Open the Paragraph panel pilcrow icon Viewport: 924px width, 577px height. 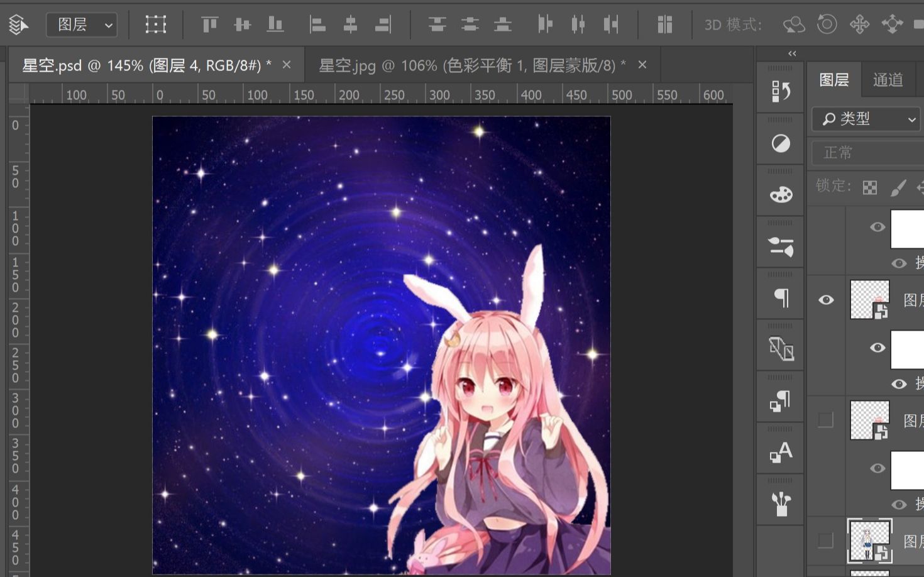pyautogui.click(x=781, y=298)
